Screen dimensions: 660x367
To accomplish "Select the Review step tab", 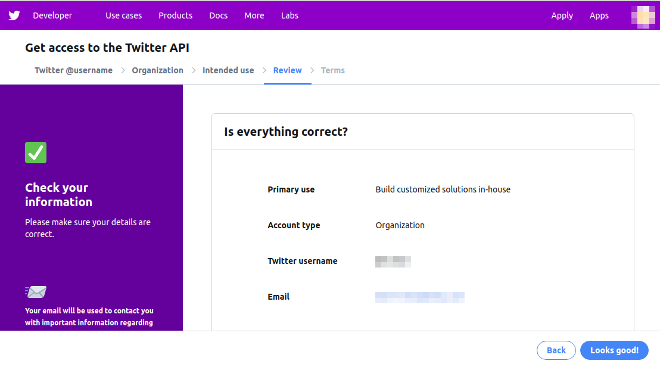I will pos(287,70).
